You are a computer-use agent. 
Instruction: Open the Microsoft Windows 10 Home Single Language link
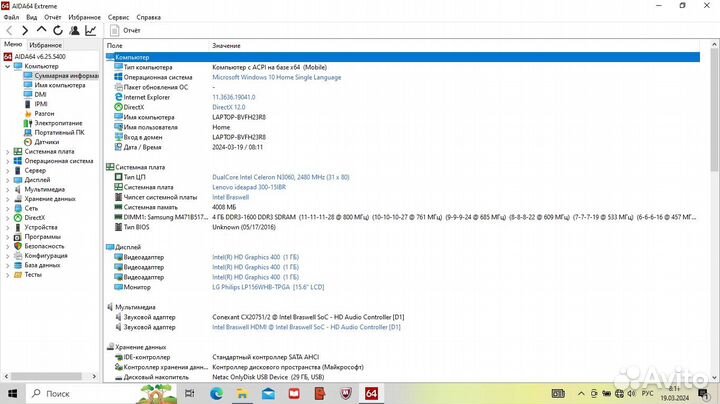tap(276, 77)
